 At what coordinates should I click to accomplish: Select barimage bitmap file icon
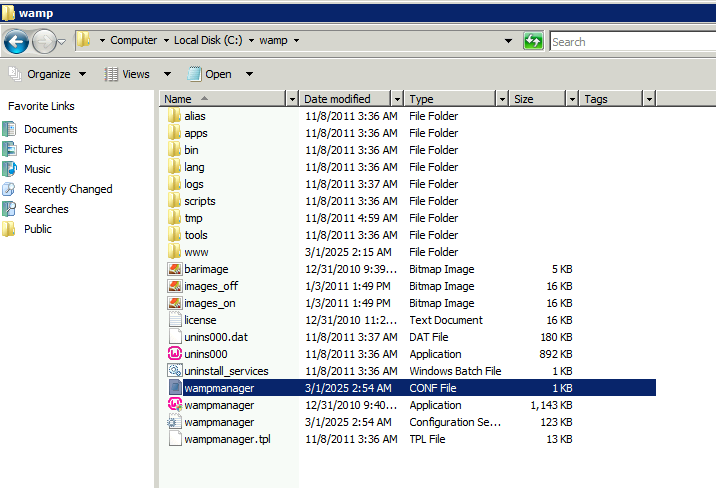click(174, 269)
